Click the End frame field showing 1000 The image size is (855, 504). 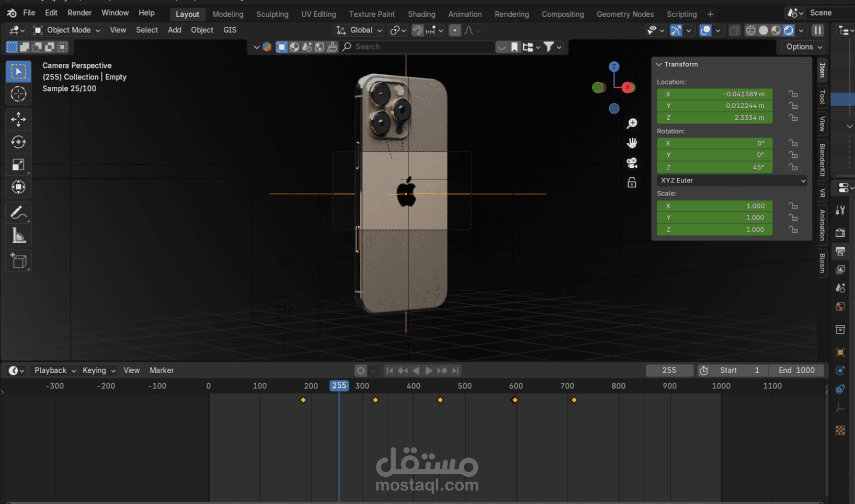tap(796, 370)
